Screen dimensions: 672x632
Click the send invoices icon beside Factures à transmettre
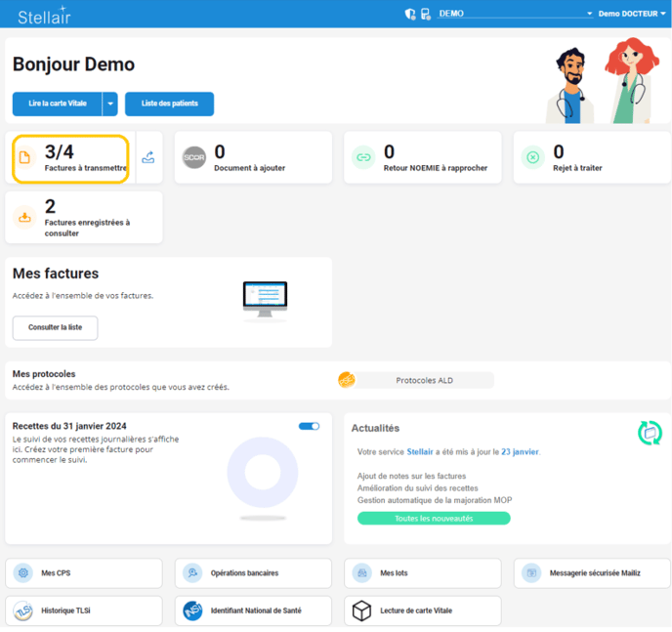click(x=148, y=157)
